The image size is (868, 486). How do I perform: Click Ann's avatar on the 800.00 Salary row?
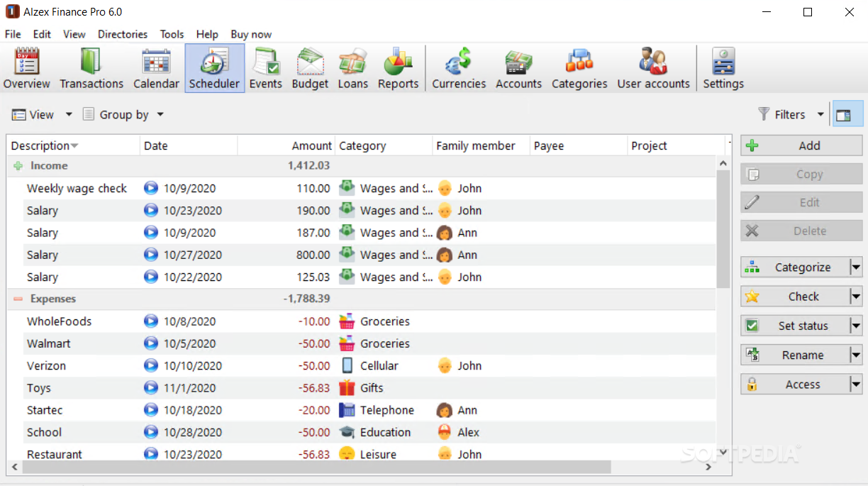pos(445,255)
